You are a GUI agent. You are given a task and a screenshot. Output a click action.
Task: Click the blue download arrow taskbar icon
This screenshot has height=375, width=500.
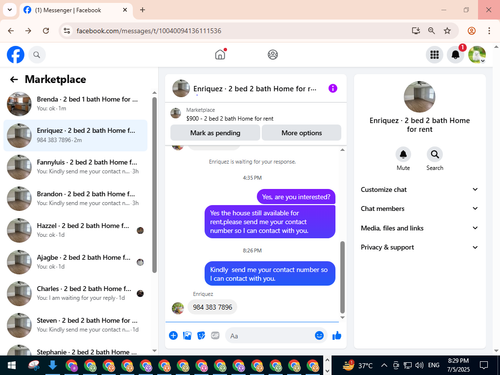pyautogui.click(x=52, y=365)
